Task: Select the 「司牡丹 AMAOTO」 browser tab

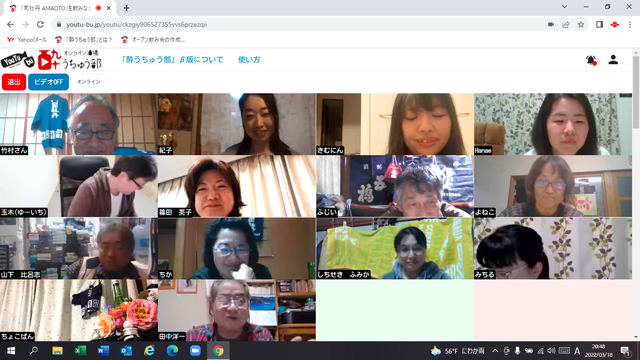Action: click(x=59, y=8)
